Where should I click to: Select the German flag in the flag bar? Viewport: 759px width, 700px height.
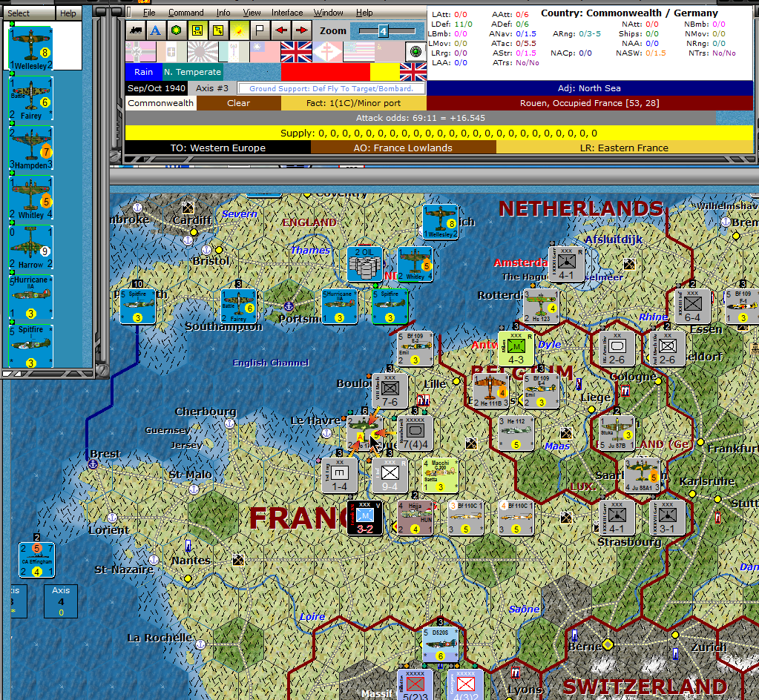(x=140, y=52)
